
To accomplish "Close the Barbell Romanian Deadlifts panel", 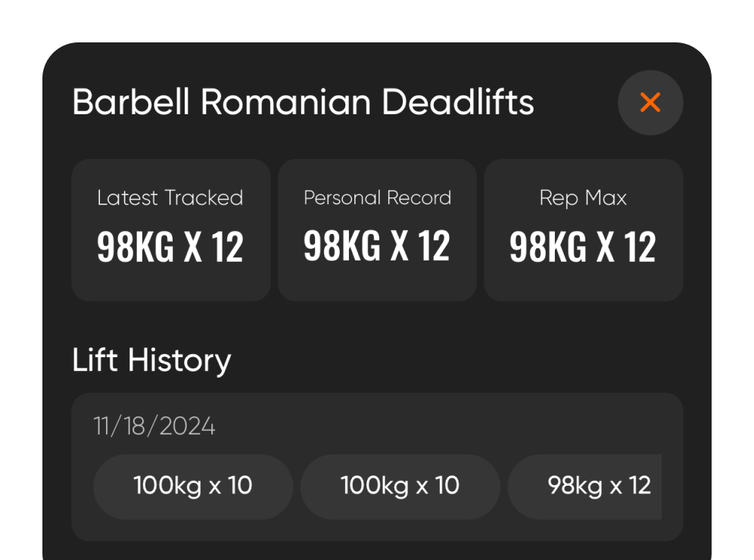I will [x=650, y=103].
